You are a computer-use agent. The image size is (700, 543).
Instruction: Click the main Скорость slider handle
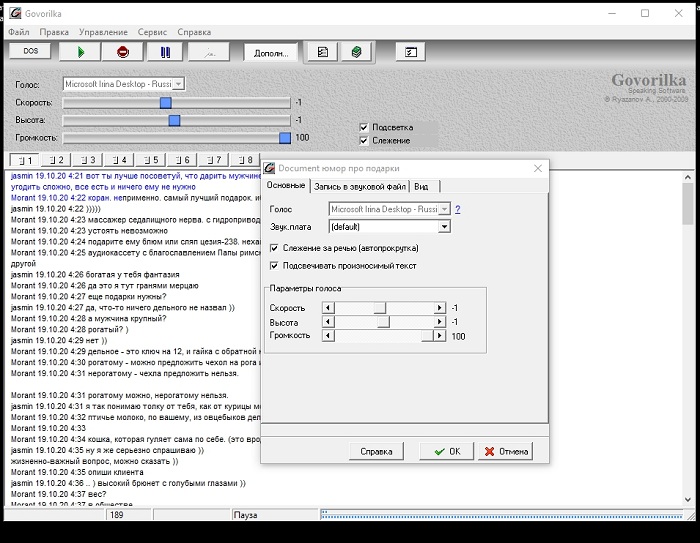166,103
